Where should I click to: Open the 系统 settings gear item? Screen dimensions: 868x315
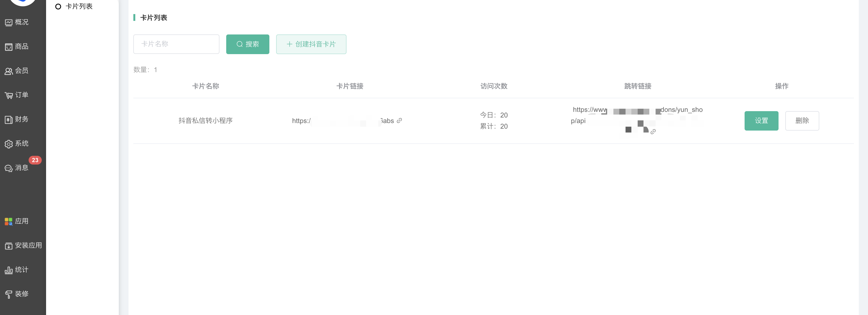[x=17, y=144]
